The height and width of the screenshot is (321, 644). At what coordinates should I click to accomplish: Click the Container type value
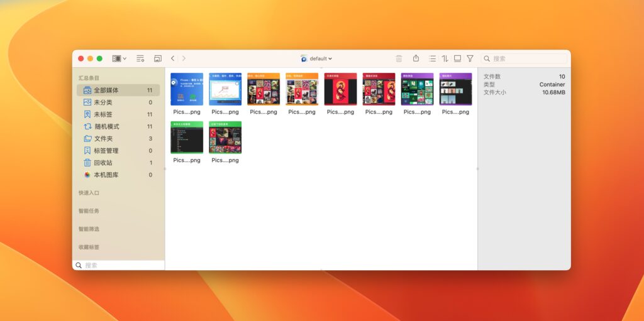coord(552,85)
